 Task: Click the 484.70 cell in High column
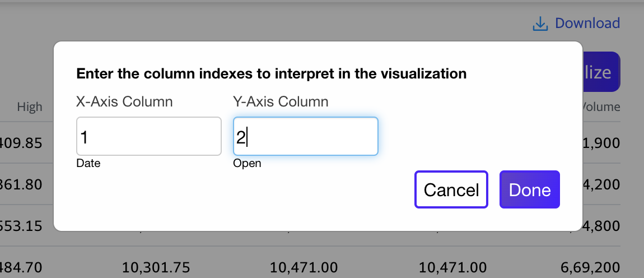point(21,267)
